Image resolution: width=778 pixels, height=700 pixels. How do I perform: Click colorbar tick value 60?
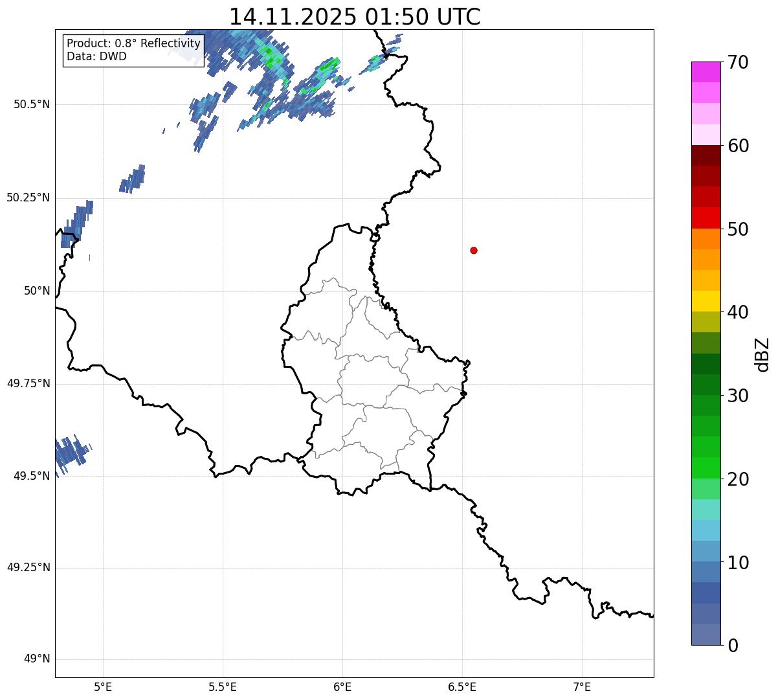(738, 146)
